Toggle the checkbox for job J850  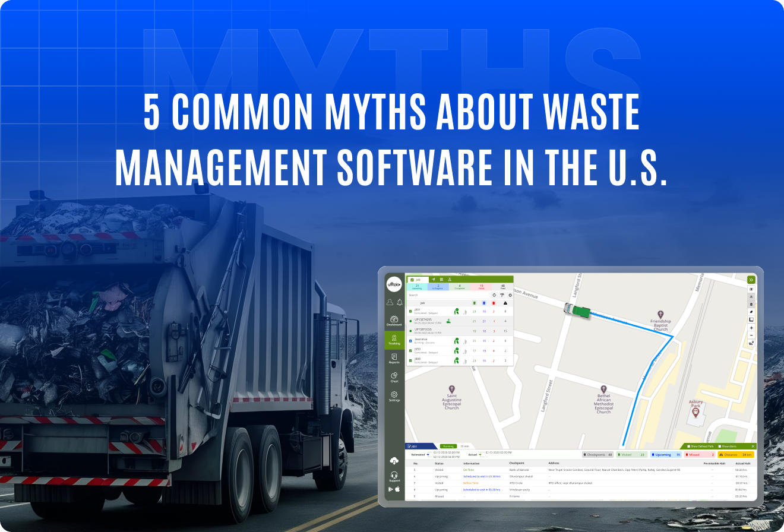[x=410, y=351]
